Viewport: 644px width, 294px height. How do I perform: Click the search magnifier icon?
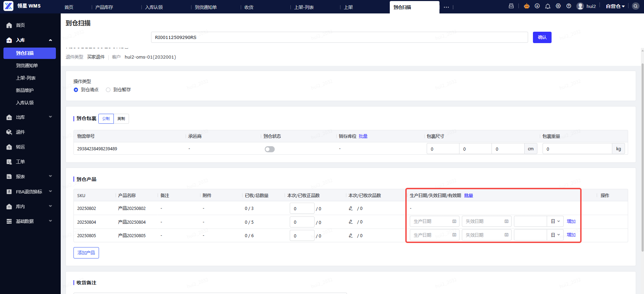click(635, 6)
